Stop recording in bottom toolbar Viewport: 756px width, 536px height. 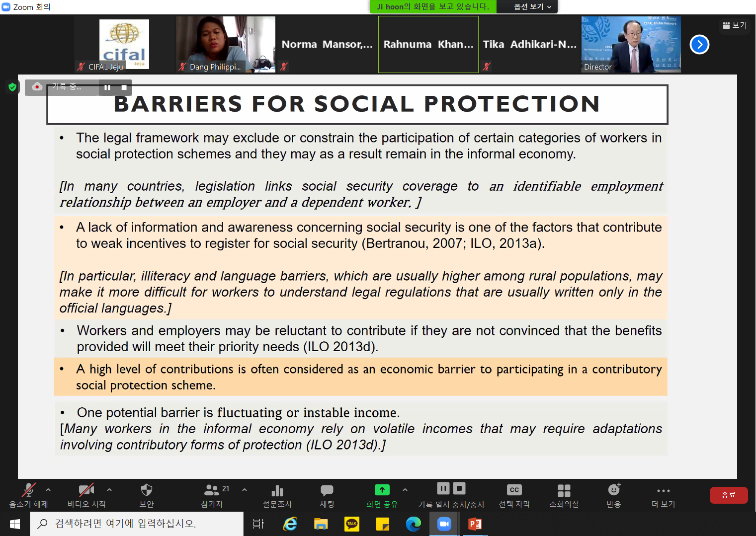click(459, 488)
